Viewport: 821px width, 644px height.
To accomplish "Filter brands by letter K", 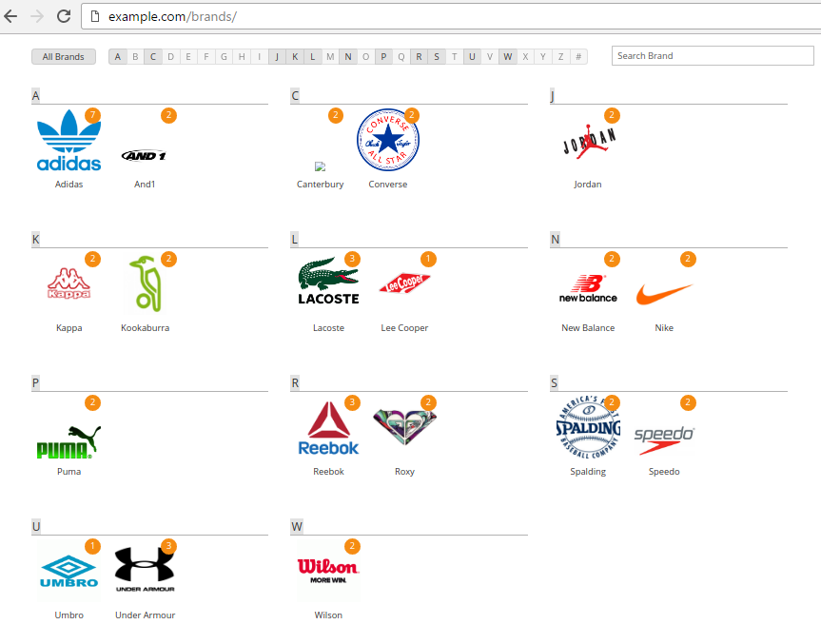I will 295,56.
